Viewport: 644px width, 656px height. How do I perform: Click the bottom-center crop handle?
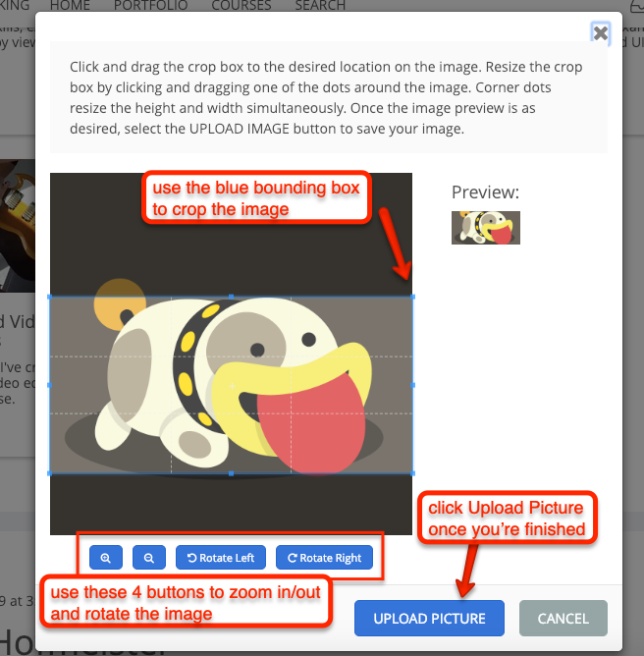pos(232,473)
